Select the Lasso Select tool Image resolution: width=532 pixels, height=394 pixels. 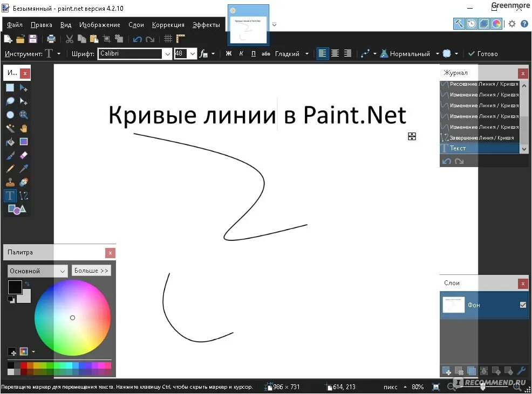(10, 101)
